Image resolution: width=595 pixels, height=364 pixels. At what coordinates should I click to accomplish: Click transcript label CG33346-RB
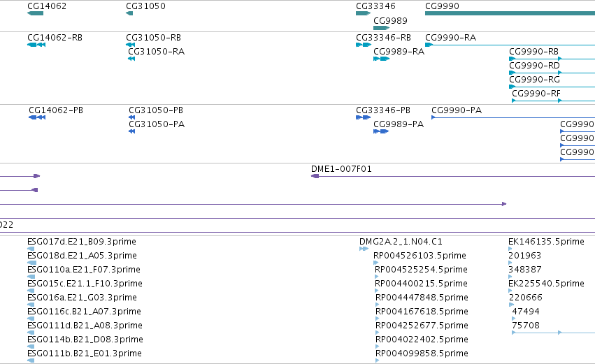coord(383,38)
